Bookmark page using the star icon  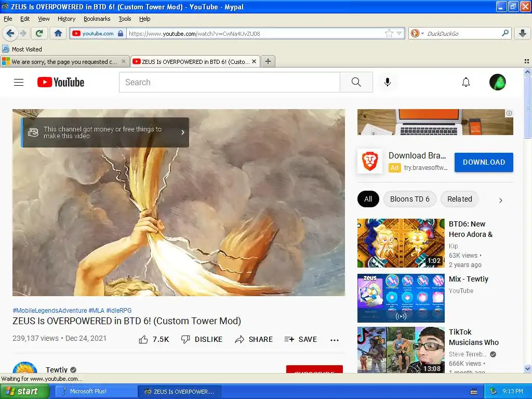[389, 33]
